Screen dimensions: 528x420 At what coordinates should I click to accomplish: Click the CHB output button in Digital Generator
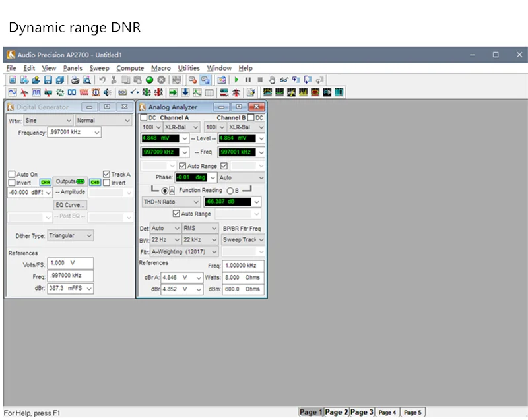point(95,182)
